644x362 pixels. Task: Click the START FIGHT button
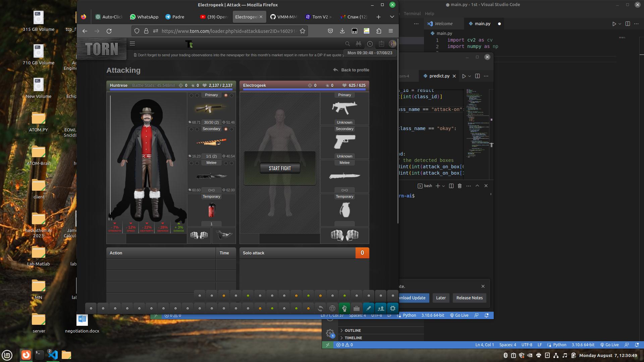click(280, 168)
